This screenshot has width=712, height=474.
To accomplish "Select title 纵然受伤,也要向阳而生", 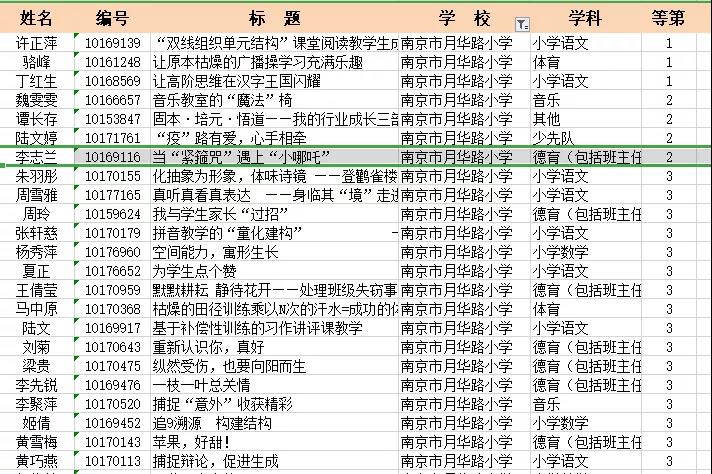I will coord(229,366).
